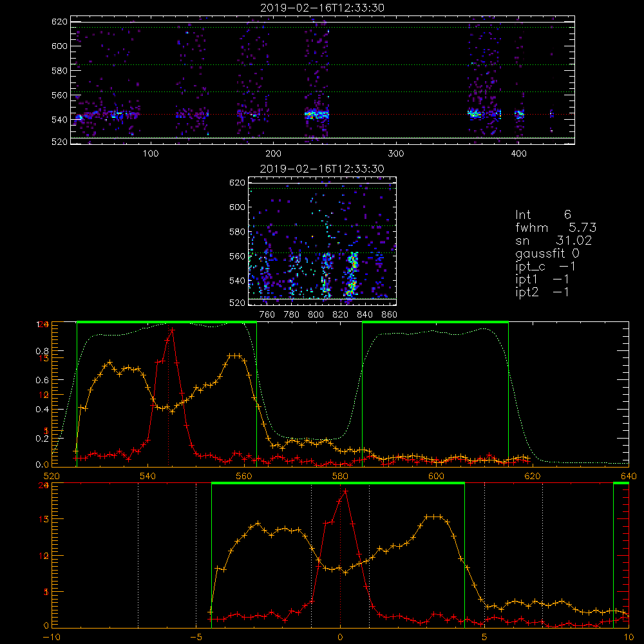Click the middle plot's '2019-02-16T12:33:30' title
644x644 pixels.
(323, 169)
